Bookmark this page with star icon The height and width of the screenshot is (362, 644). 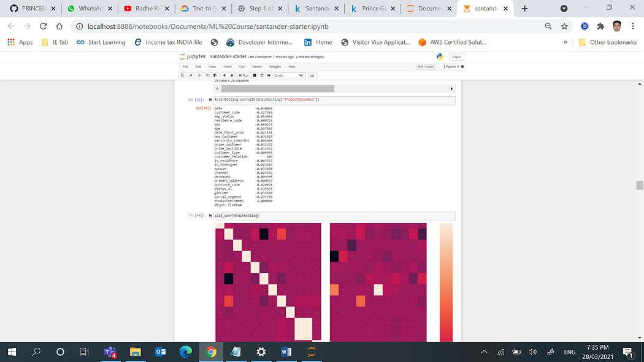pos(564,26)
